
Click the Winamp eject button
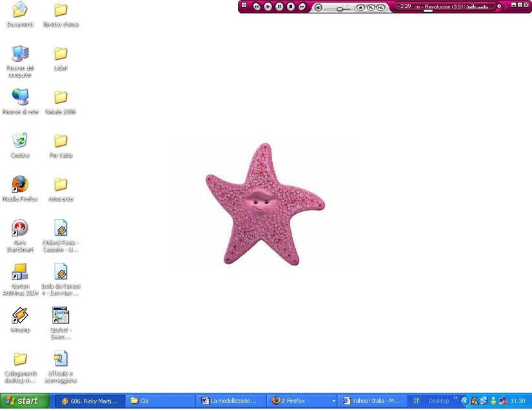pyautogui.click(x=360, y=8)
